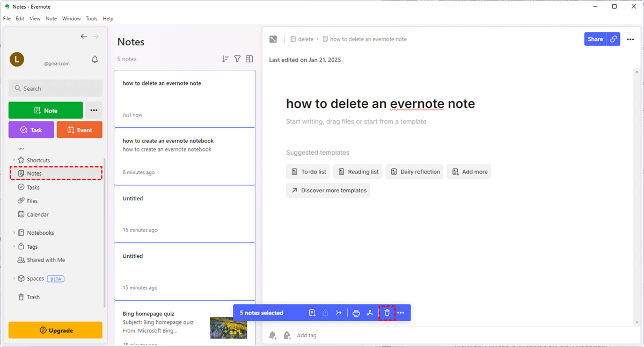The height and width of the screenshot is (347, 644).
Task: Click the trash icon in selection toolbar
Action: [387, 313]
